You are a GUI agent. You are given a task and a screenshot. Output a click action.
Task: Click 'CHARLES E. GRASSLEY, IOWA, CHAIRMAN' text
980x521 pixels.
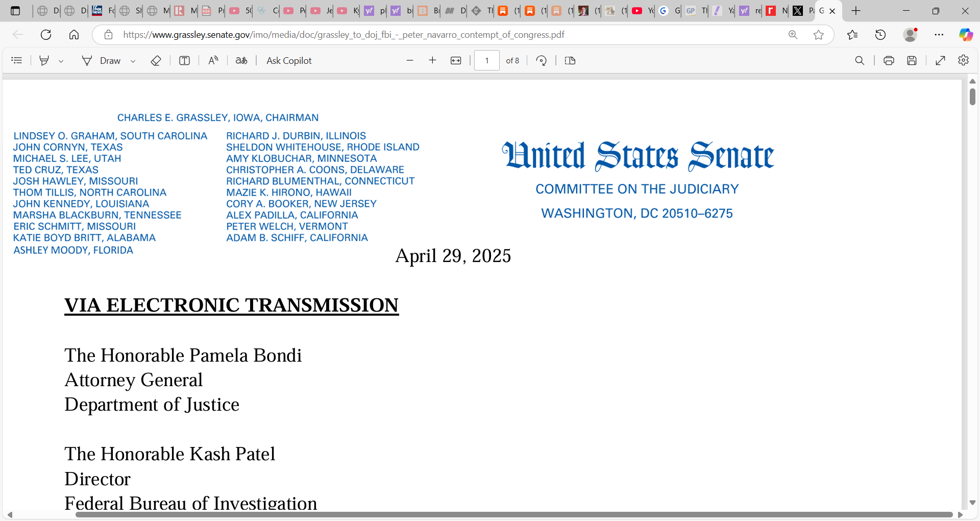tap(218, 118)
